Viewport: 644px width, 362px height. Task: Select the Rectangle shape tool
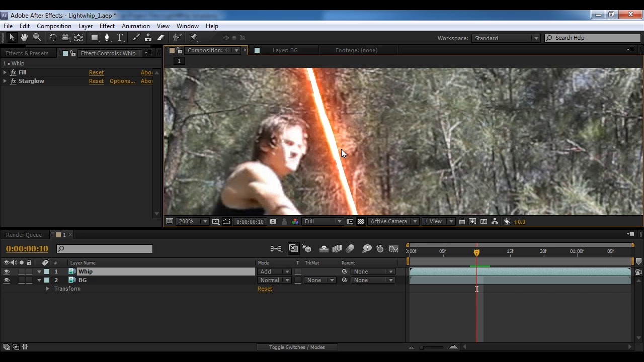click(x=95, y=38)
